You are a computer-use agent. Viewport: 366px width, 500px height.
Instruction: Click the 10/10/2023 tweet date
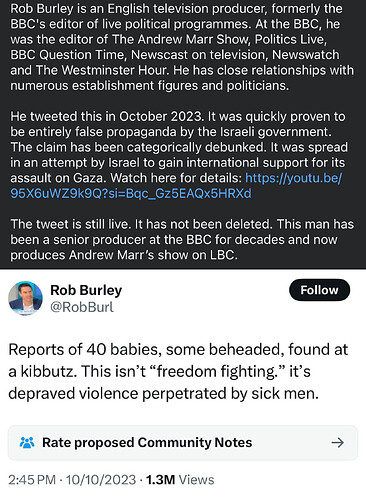(101, 480)
